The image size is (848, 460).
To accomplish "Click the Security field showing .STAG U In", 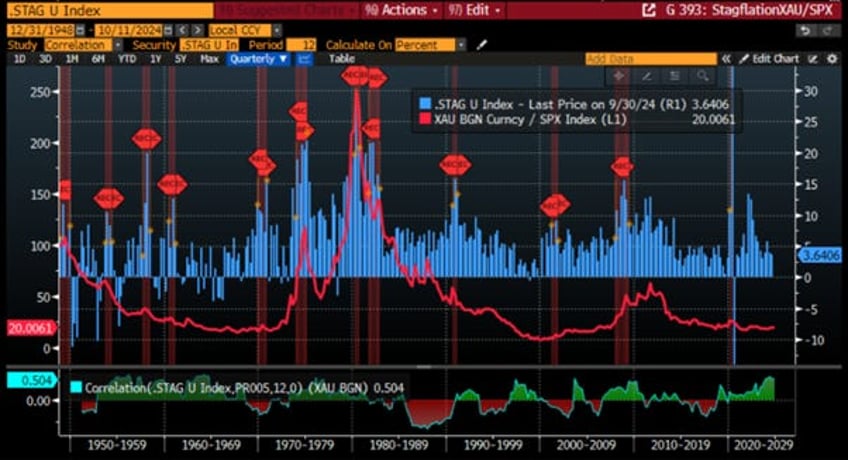I will coord(209,45).
